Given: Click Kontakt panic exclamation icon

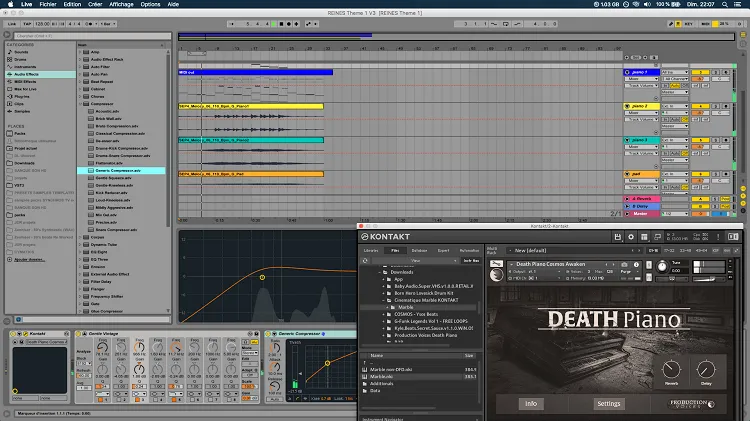Looking at the screenshot, I should 718,237.
